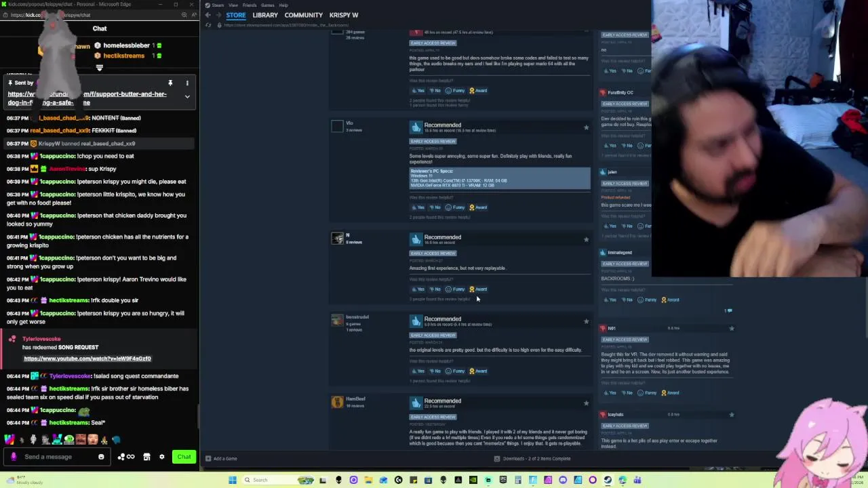Vote Yes on 'Amazing first experience' review
The height and width of the screenshot is (488, 868).
click(x=418, y=289)
